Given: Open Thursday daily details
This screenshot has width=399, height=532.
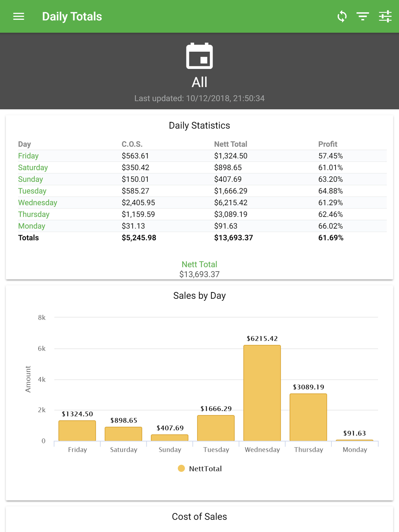Looking at the screenshot, I should point(34,214).
